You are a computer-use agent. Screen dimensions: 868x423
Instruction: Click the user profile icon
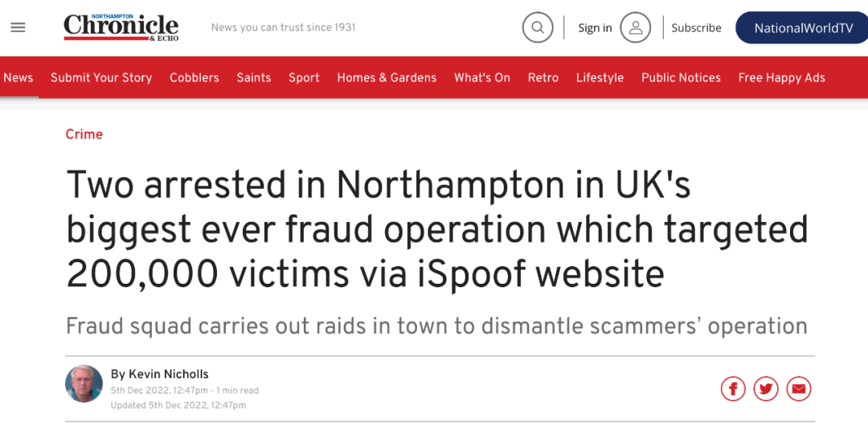pyautogui.click(x=635, y=27)
